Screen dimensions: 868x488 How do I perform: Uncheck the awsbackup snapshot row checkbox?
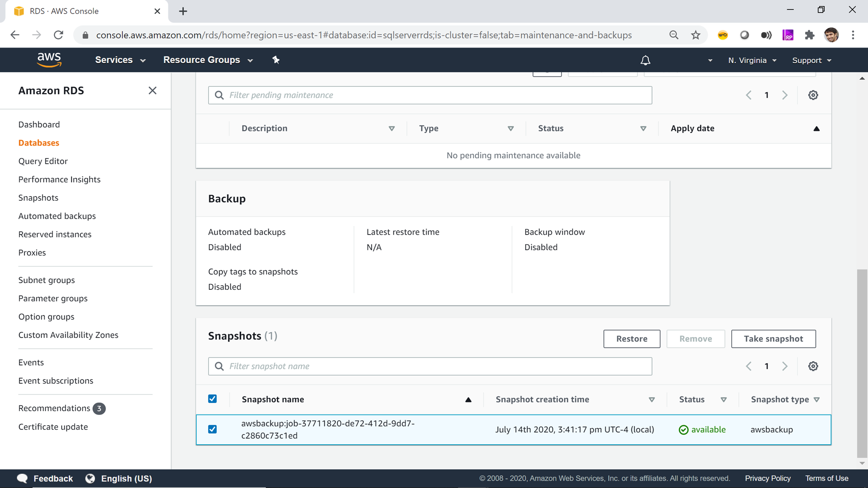pyautogui.click(x=212, y=429)
